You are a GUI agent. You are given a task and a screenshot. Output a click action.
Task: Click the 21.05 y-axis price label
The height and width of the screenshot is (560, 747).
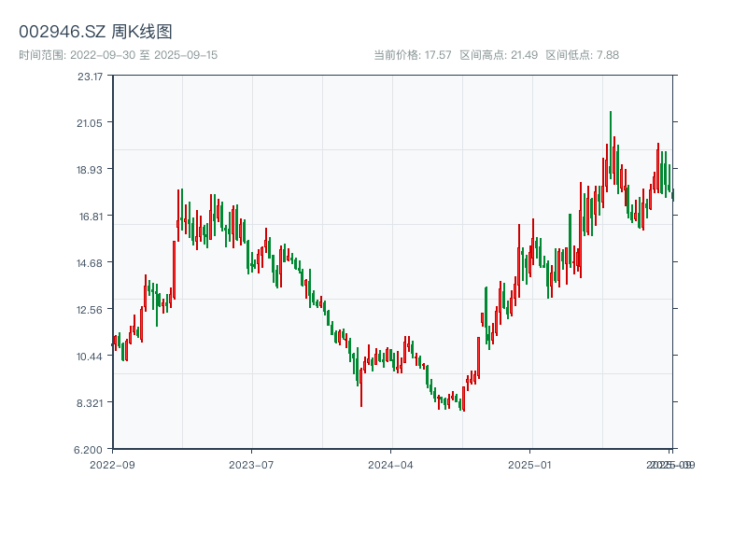91,123
